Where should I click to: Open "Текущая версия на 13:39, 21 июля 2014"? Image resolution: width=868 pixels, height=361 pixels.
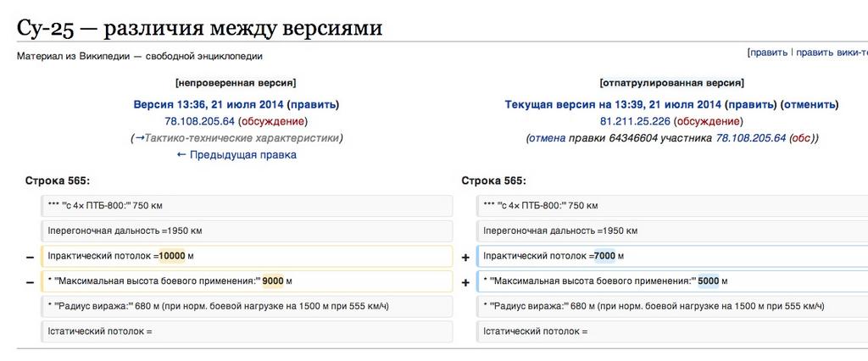tap(613, 105)
